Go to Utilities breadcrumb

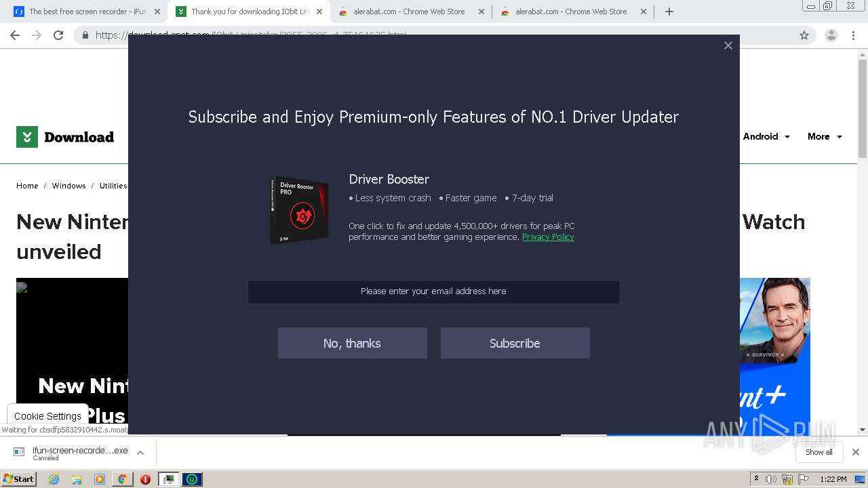click(x=113, y=186)
